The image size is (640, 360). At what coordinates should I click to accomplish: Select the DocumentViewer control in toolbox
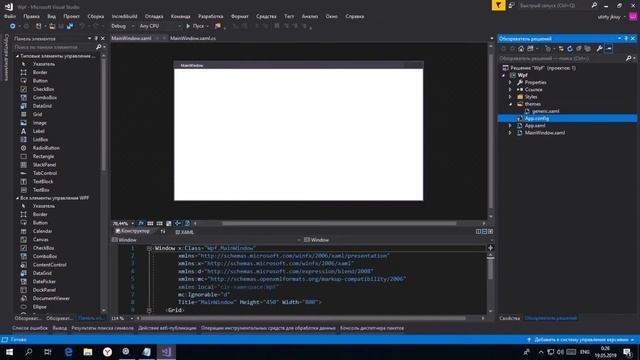click(51, 298)
